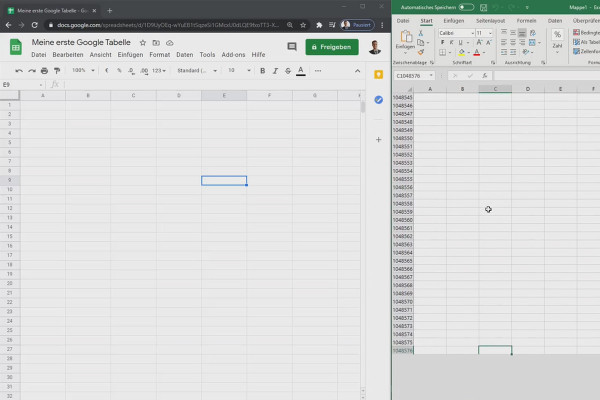Click the document title Meine erste Google Tabelle
This screenshot has width=600, height=400.
pos(81,42)
